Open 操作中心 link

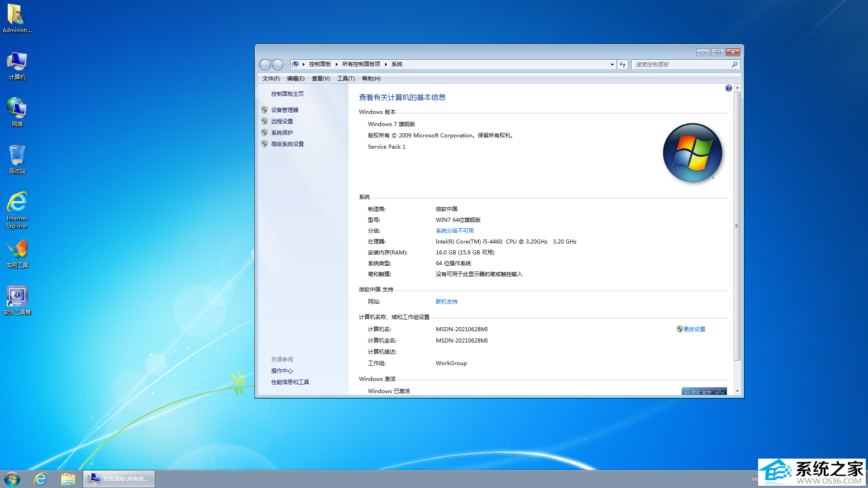point(282,371)
